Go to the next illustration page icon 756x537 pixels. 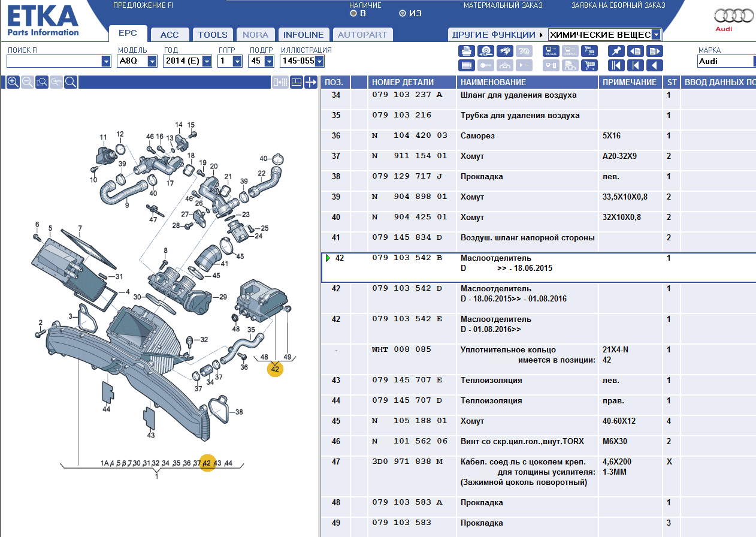tap(655, 51)
